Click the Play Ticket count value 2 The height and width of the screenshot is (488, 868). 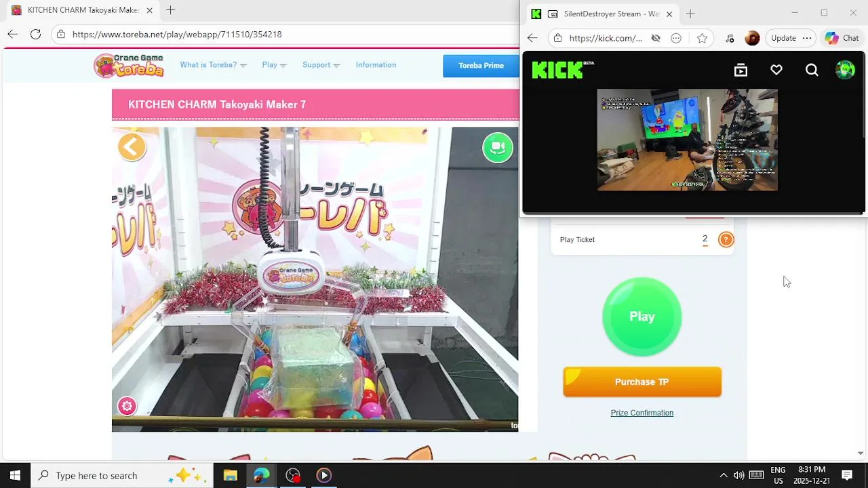tap(705, 239)
